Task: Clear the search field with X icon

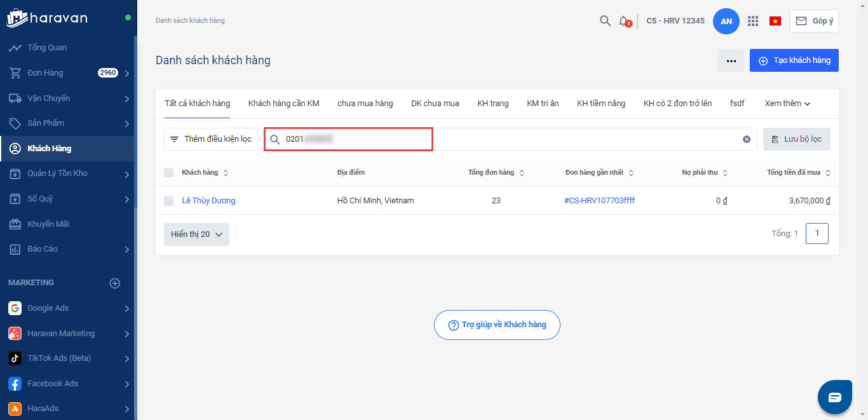Action: [x=747, y=139]
